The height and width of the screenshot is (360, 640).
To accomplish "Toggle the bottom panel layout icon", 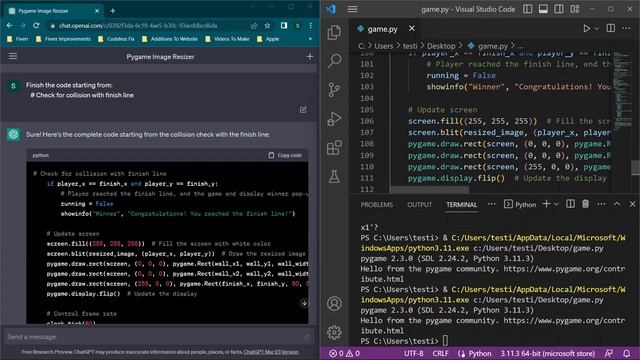I will point(543,9).
